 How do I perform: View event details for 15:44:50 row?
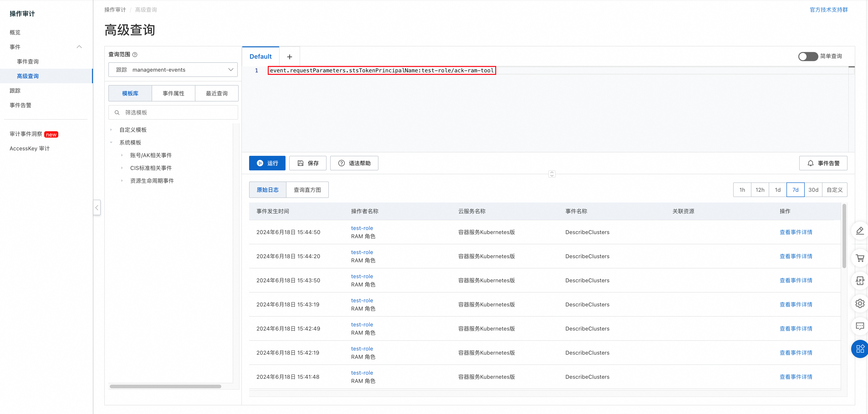pyautogui.click(x=796, y=232)
